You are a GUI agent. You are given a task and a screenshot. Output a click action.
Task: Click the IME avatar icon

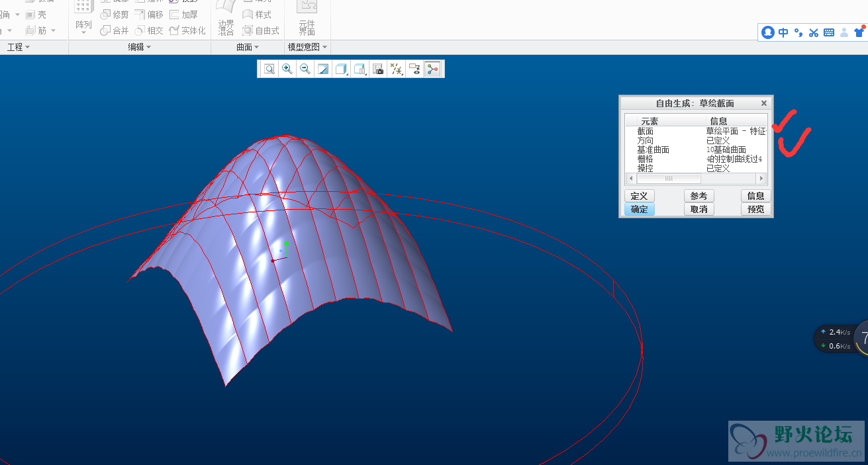pos(768,32)
